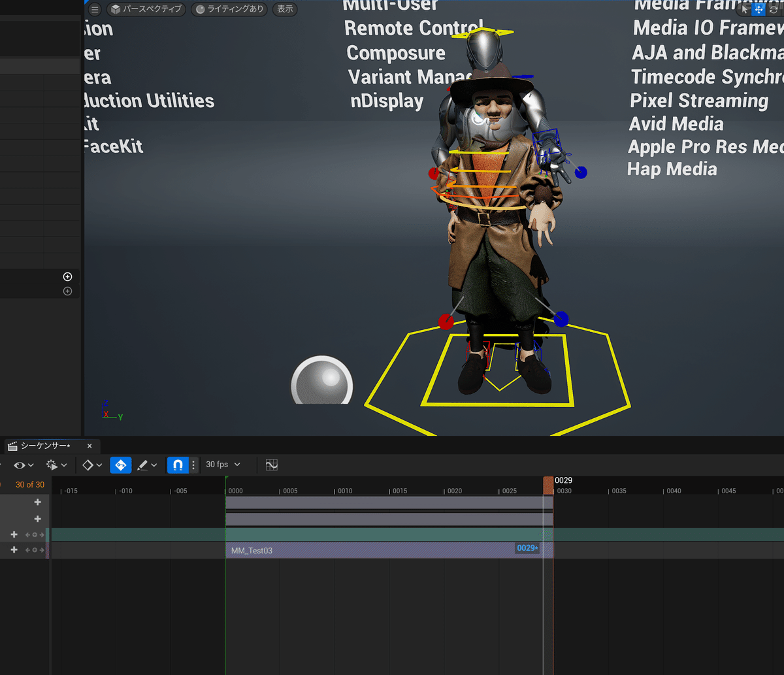This screenshot has width=784, height=675.
Task: Go to previous key on teal track
Action: (28, 535)
